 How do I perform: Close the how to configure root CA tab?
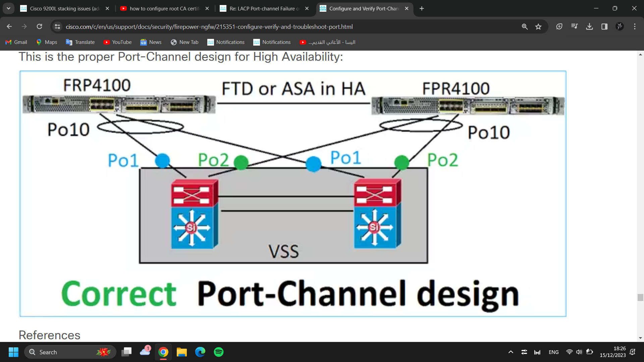pyautogui.click(x=207, y=8)
